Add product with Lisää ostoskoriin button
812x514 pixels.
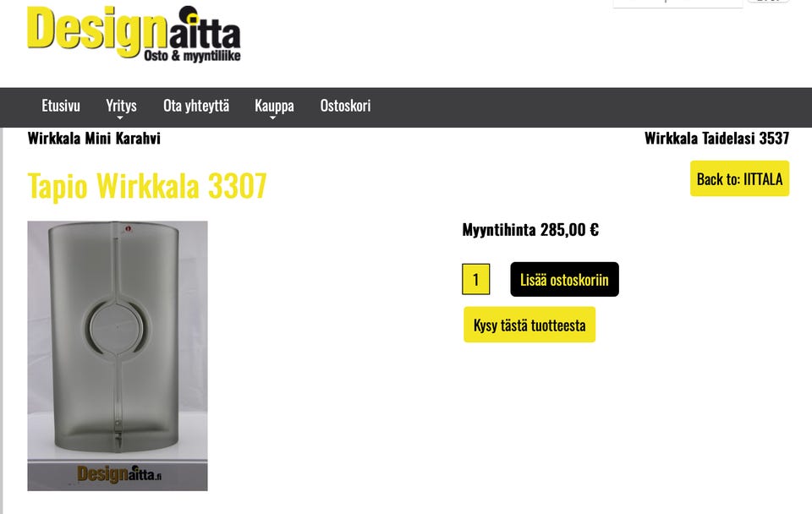click(x=564, y=280)
